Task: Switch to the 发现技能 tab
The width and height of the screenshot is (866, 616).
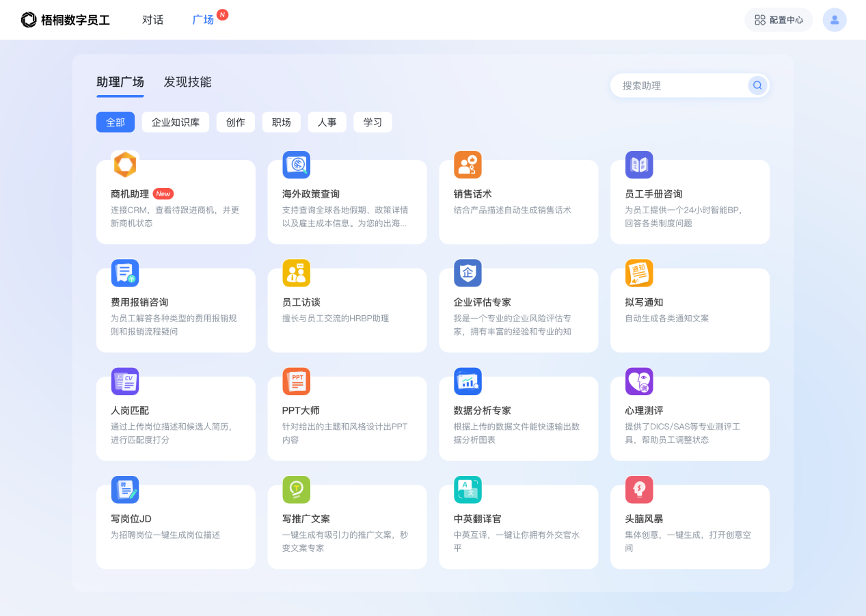Action: 187,82
